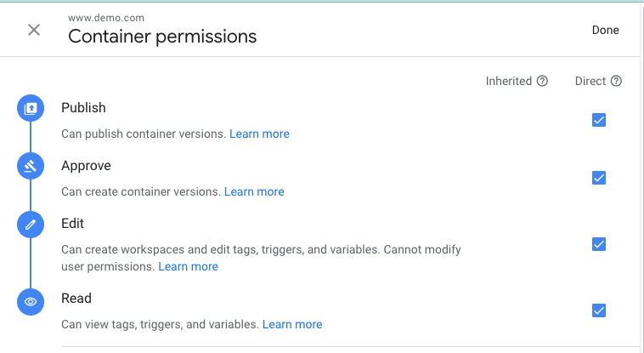Image resolution: width=644 pixels, height=353 pixels.
Task: Toggle the Read direct permission checkbox
Action: (x=599, y=310)
